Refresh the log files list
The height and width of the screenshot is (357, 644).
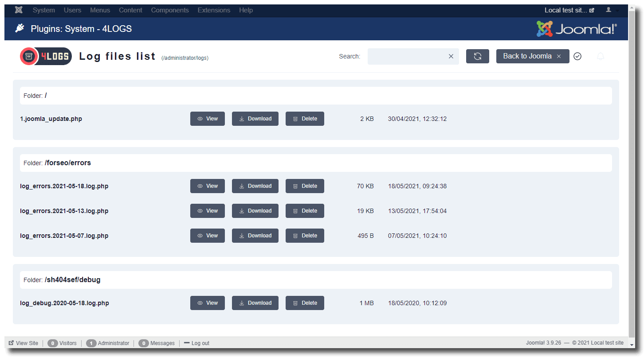tap(478, 56)
